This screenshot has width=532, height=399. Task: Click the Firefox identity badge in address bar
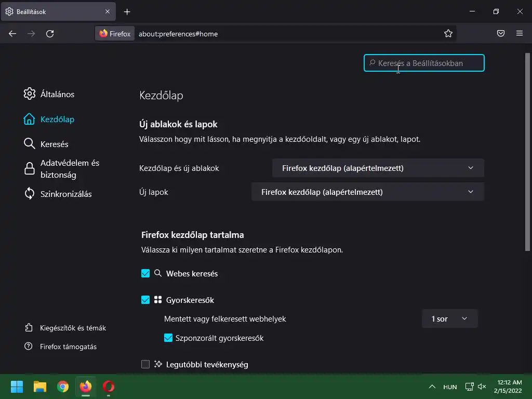(115, 34)
